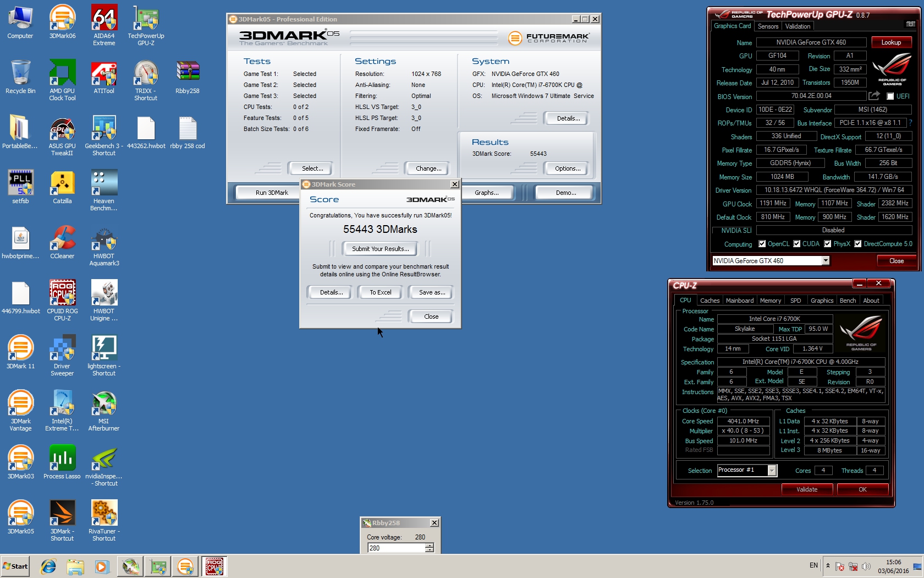This screenshot has height=578, width=924.
Task: Click GPU-Z screenshot camera icon
Action: click(910, 24)
